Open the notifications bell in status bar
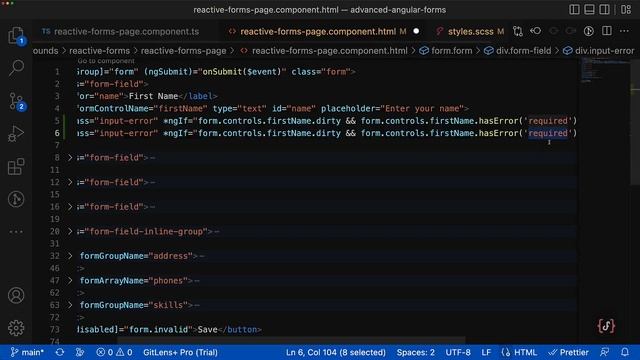640x360 pixels. pyautogui.click(x=625, y=352)
